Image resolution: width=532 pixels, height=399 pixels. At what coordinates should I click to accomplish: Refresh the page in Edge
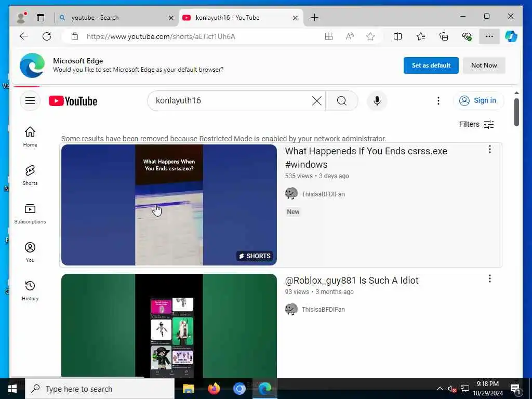click(x=46, y=36)
